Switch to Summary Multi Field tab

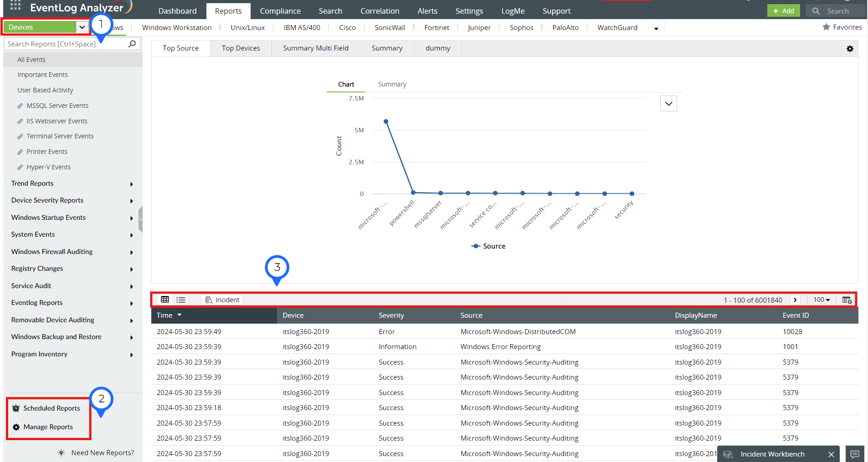click(316, 48)
